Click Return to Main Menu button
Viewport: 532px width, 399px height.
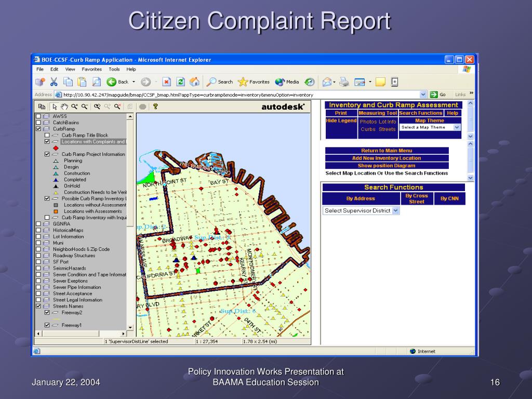pyautogui.click(x=387, y=151)
